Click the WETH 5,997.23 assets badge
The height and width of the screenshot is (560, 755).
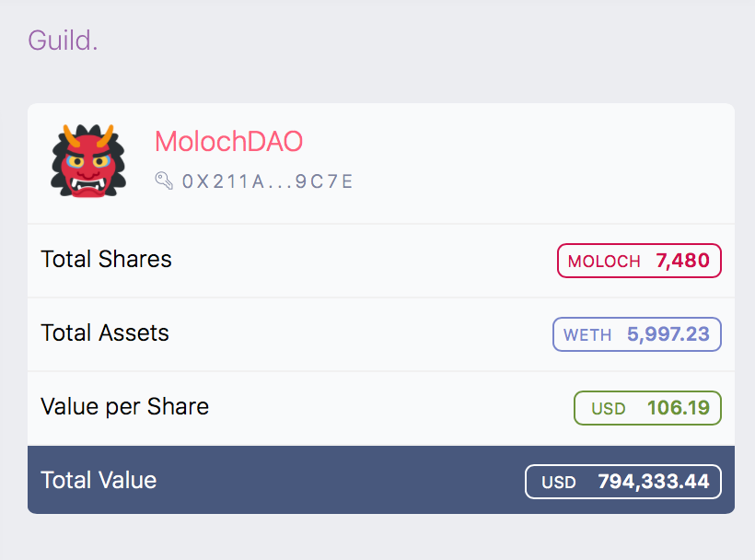point(636,334)
